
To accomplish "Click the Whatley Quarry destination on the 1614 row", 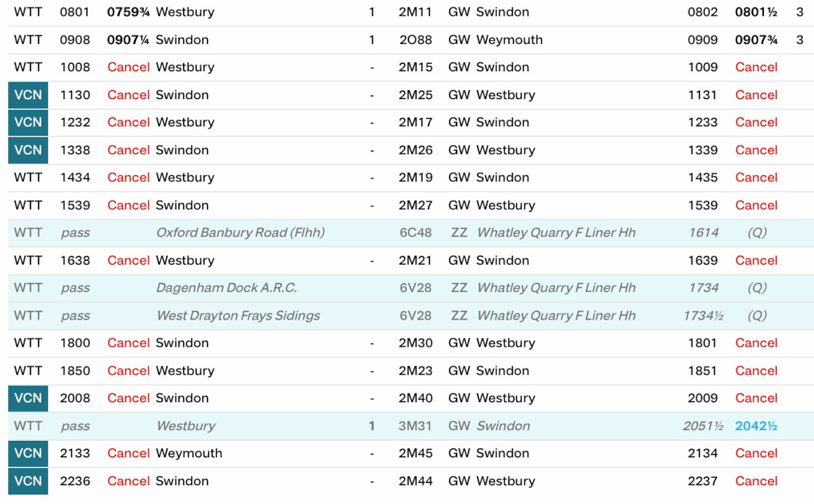I will coord(556,233).
